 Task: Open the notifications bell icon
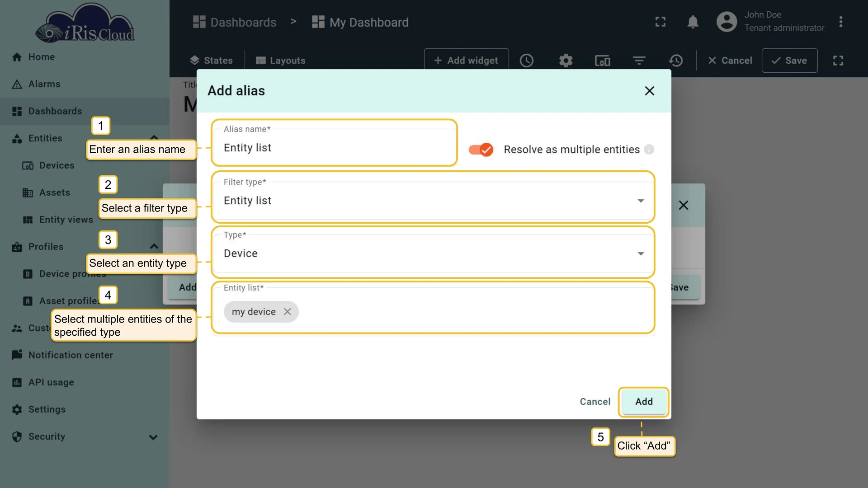coord(693,22)
